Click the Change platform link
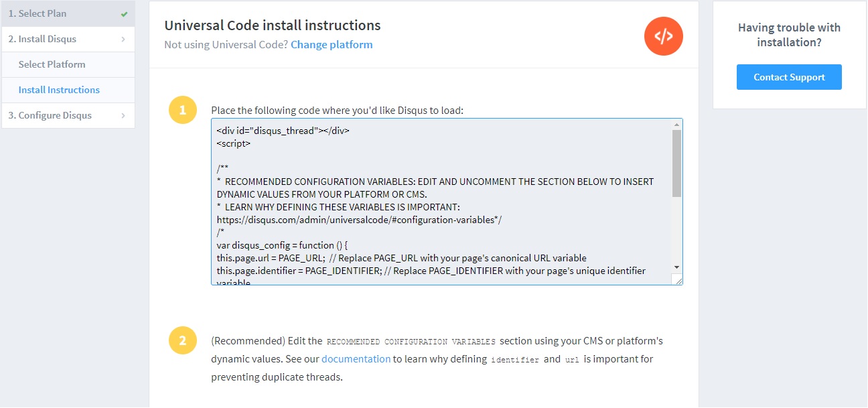The image size is (868, 408). pos(332,44)
